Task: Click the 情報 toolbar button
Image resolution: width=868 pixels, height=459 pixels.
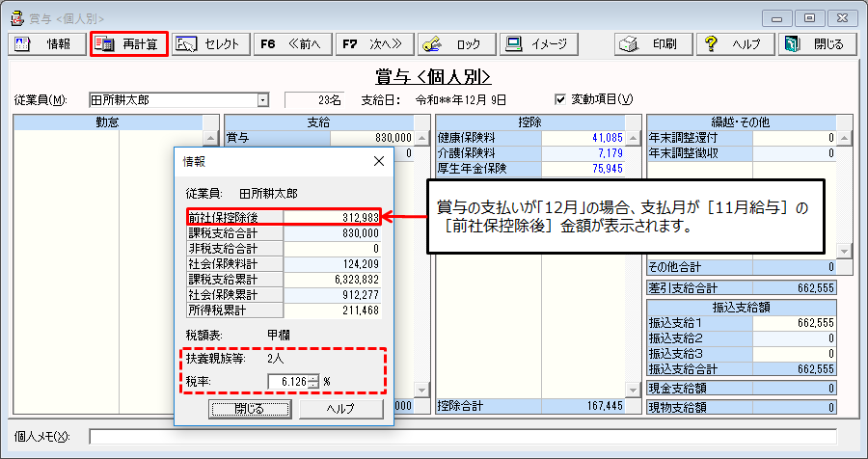Action: pos(47,44)
